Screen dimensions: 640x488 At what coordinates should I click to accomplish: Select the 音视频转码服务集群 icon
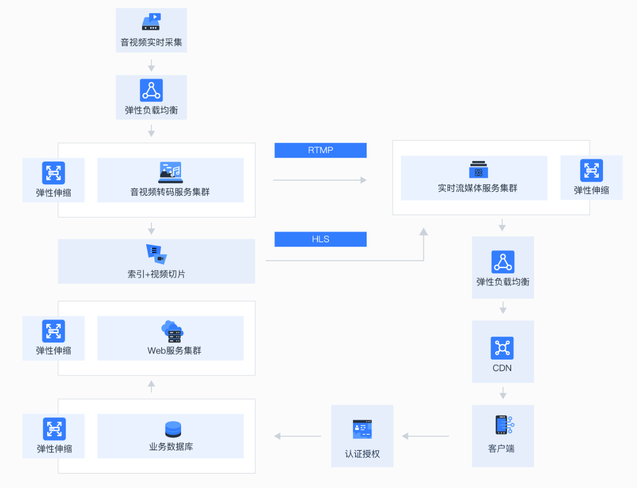pos(170,173)
